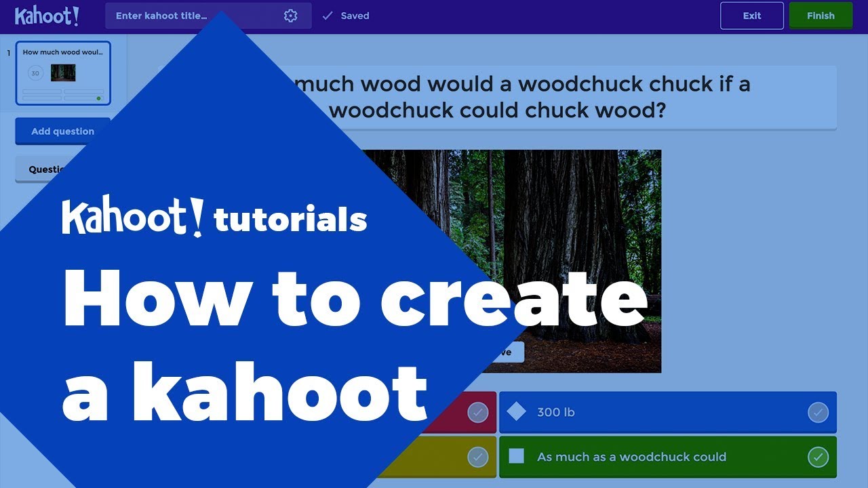
Task: Click the diamond shape on blue answer
Action: click(x=517, y=412)
